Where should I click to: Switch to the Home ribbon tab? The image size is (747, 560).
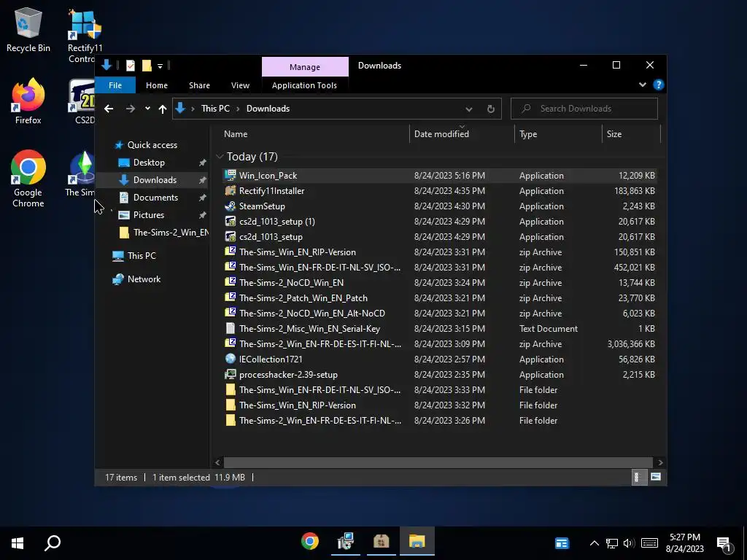coord(157,85)
